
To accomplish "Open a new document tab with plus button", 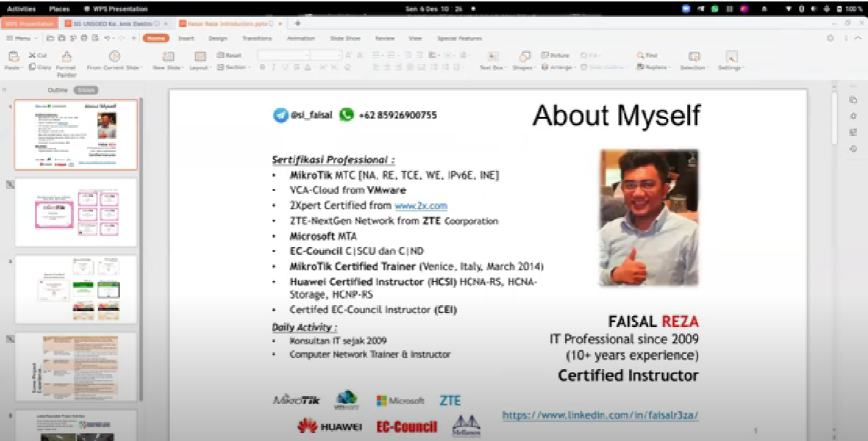I will (x=297, y=24).
